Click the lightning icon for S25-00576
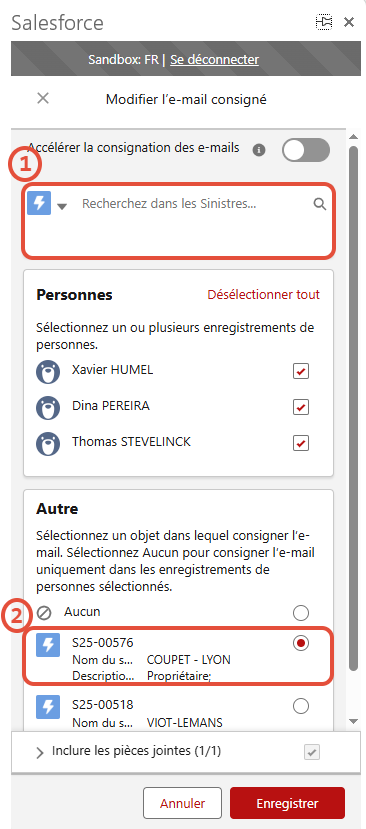The image size is (366, 829). click(x=48, y=645)
